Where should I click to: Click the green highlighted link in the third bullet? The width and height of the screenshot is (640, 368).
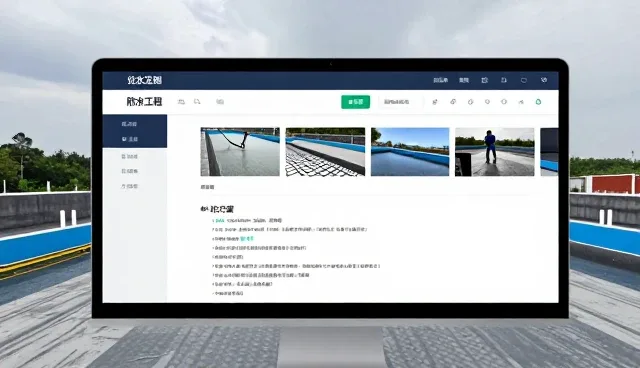tap(247, 238)
